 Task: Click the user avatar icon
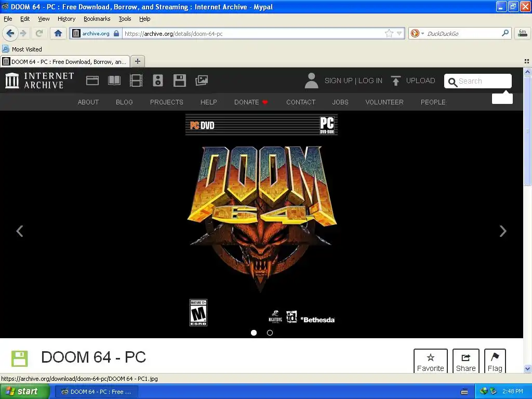click(312, 81)
